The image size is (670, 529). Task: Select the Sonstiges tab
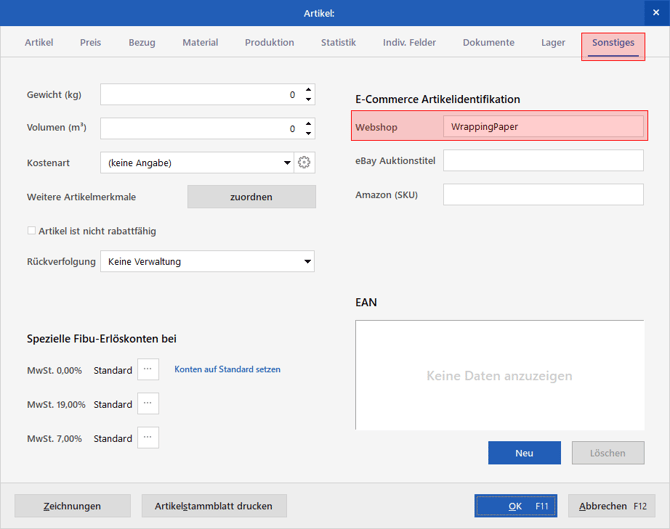point(613,42)
